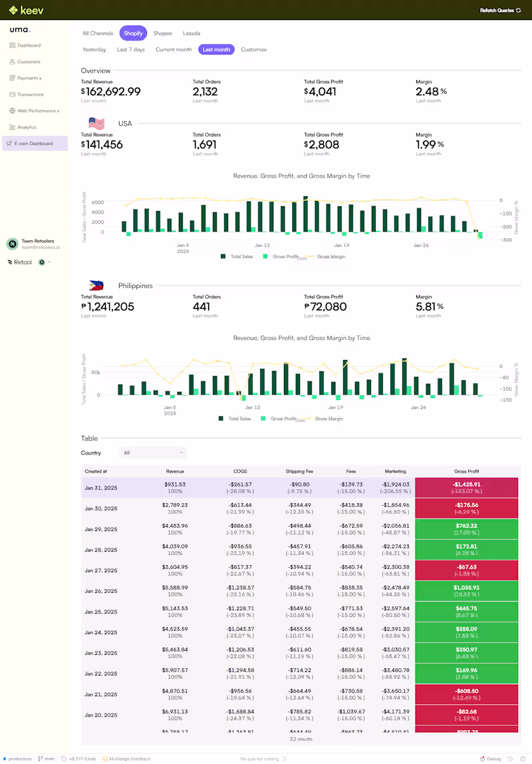The width and height of the screenshot is (532, 764).
Task: Click the keev logo icon
Action: (x=13, y=10)
